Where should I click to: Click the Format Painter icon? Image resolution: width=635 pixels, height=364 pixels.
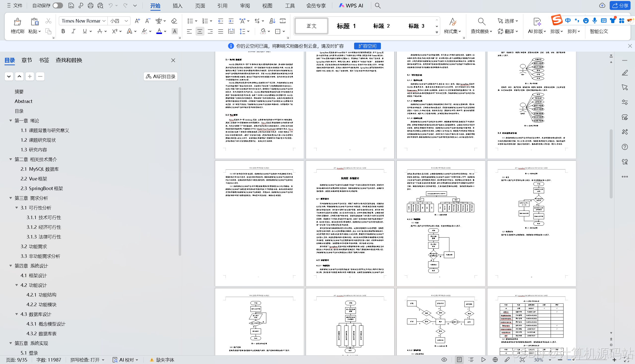(17, 22)
